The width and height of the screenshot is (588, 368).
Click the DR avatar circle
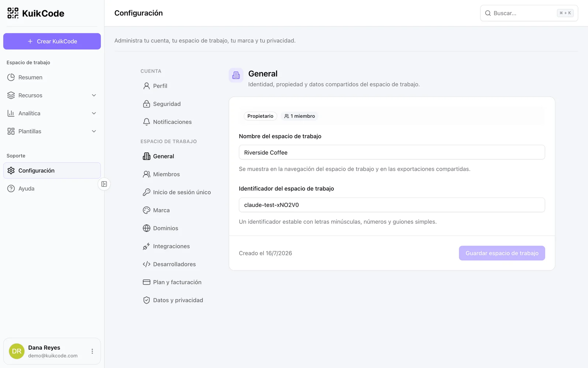[x=17, y=351]
